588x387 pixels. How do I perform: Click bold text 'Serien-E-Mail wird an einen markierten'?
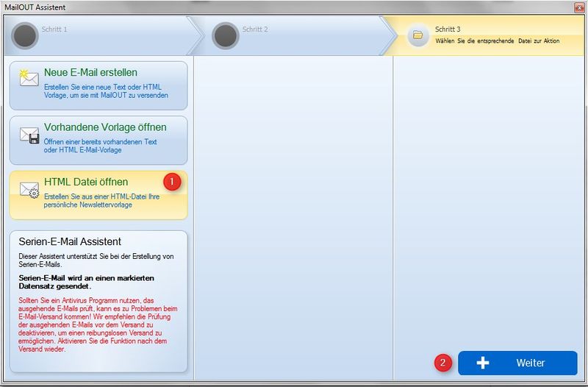tap(86, 278)
